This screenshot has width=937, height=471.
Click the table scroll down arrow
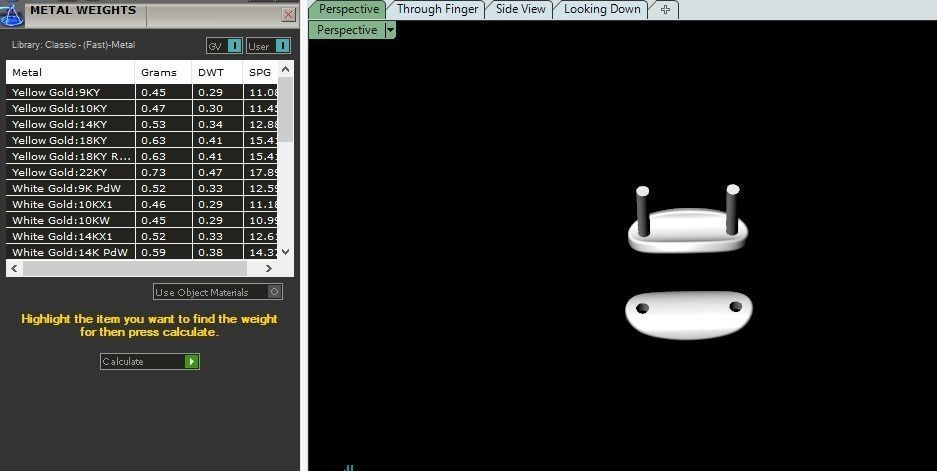[x=286, y=252]
